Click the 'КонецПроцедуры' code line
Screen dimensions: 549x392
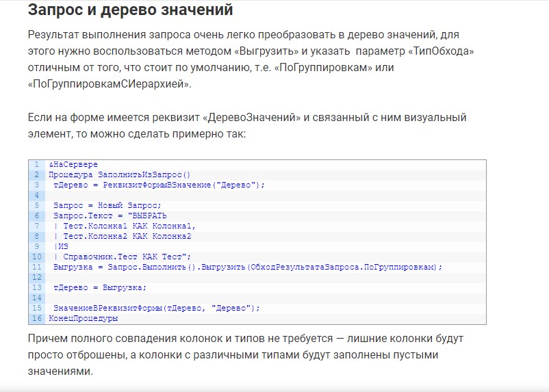click(x=84, y=318)
